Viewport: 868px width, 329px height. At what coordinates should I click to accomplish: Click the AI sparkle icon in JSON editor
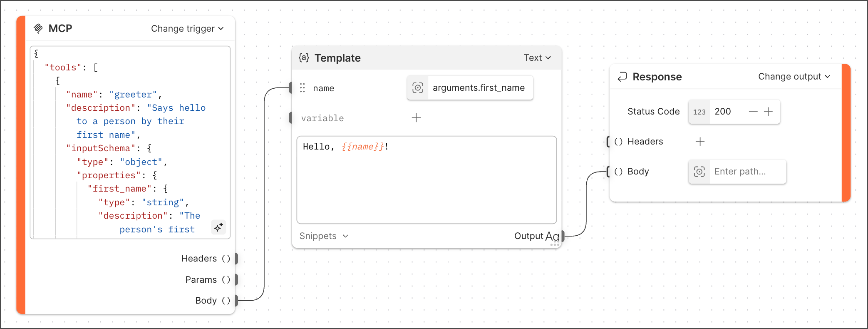218,227
